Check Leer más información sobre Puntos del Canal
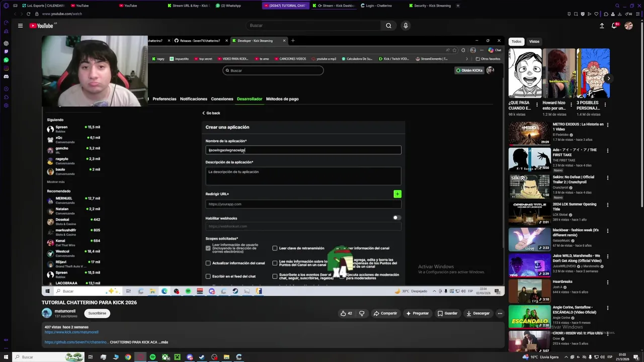Screen dimensions: 644x362 (x=275, y=263)
